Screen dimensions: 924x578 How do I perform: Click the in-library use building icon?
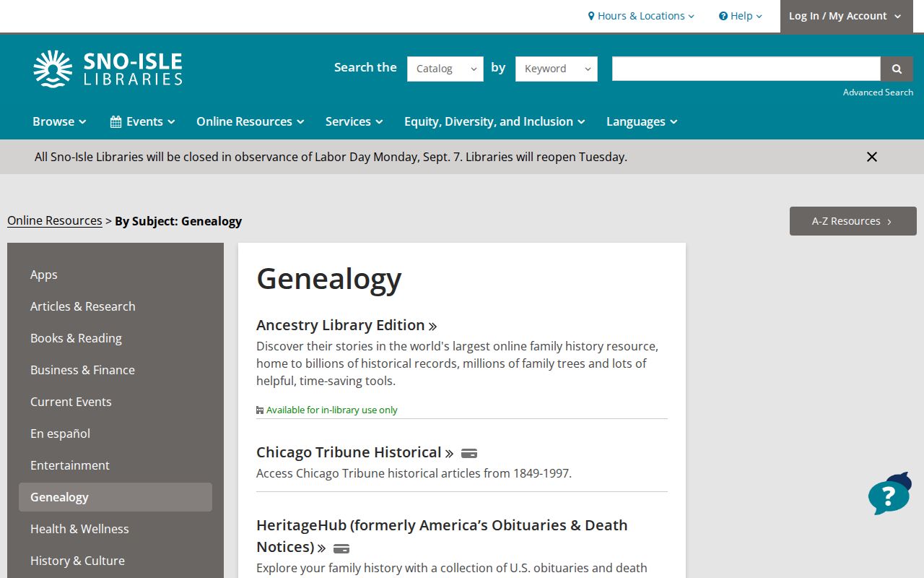click(x=260, y=410)
